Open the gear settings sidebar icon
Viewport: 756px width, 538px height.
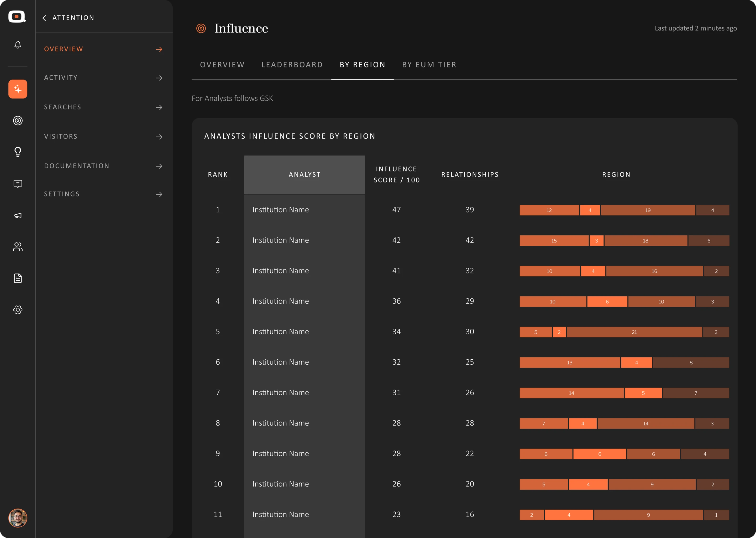18,310
